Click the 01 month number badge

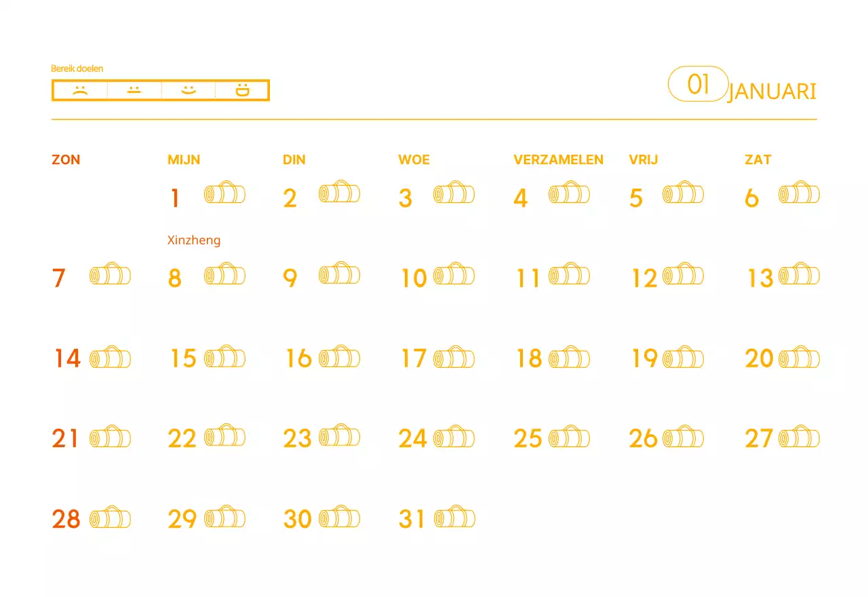tap(698, 84)
